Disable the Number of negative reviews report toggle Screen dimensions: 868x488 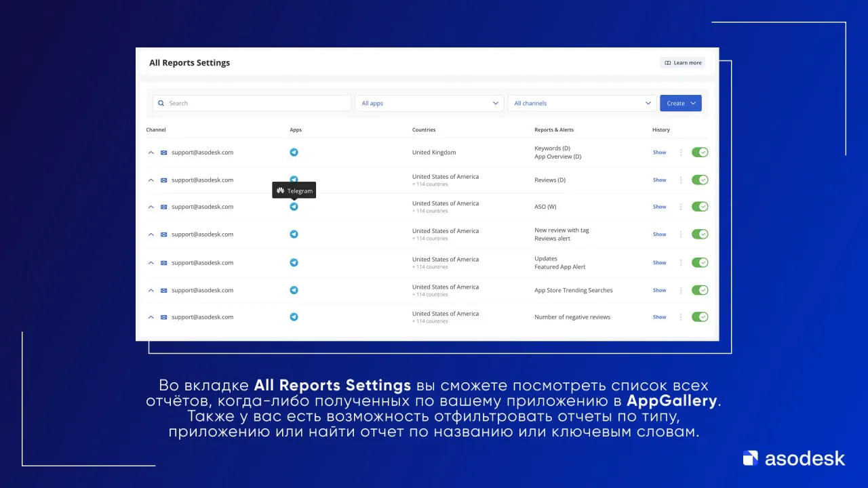[699, 317]
